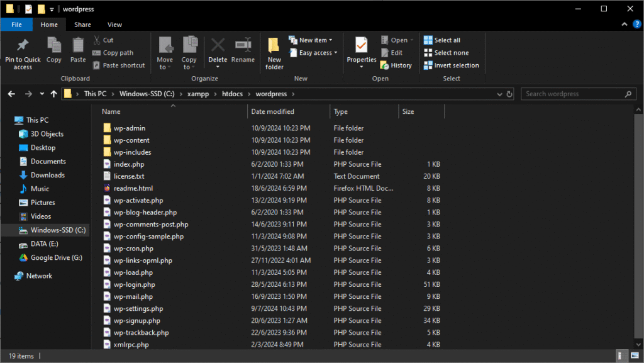Open Properties from the ribbon
This screenshot has height=363, width=644.
pyautogui.click(x=362, y=47)
